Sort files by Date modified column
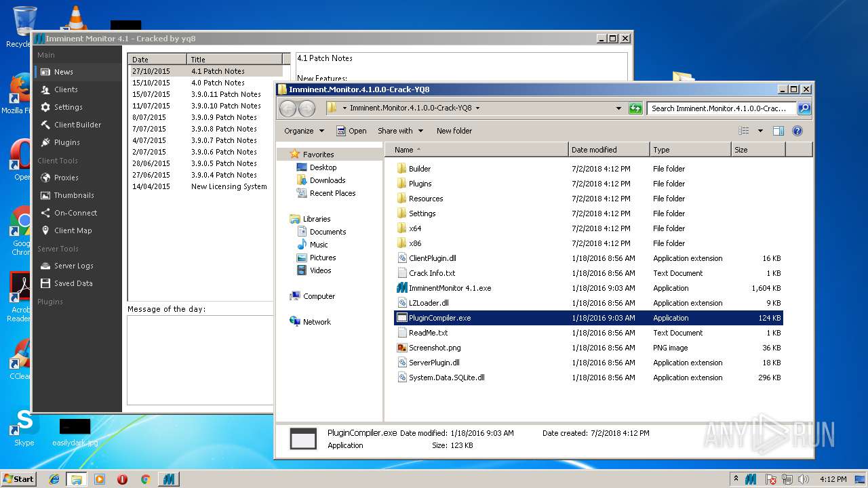 click(x=609, y=150)
